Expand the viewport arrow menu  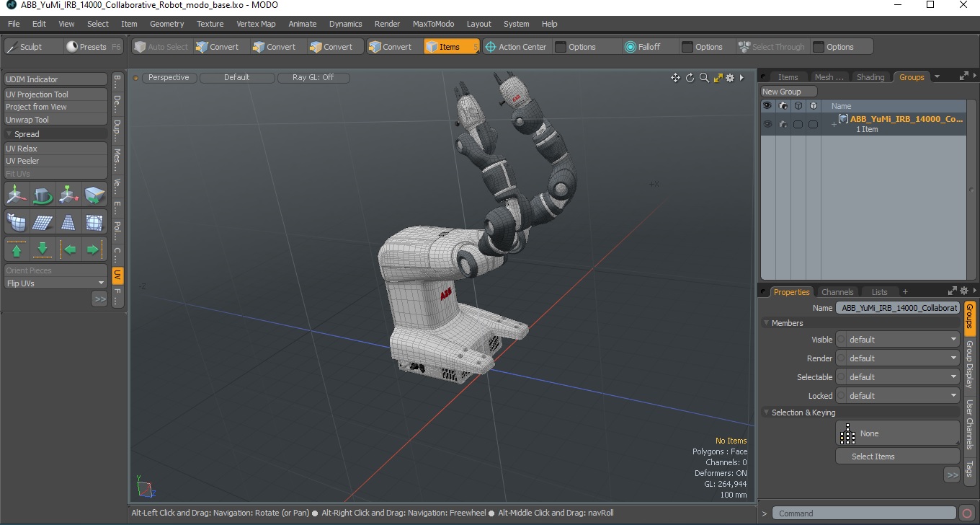click(x=741, y=78)
